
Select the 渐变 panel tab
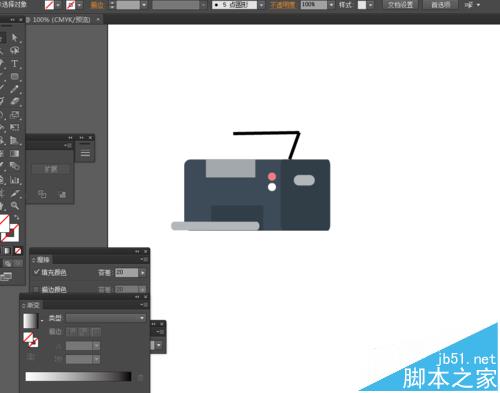tap(31, 305)
